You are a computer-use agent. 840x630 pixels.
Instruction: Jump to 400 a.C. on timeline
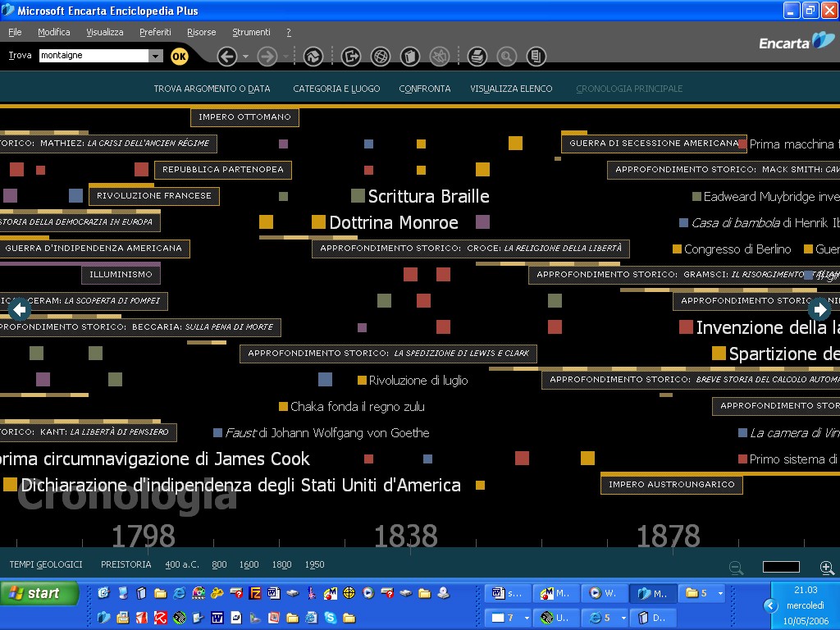[182, 564]
